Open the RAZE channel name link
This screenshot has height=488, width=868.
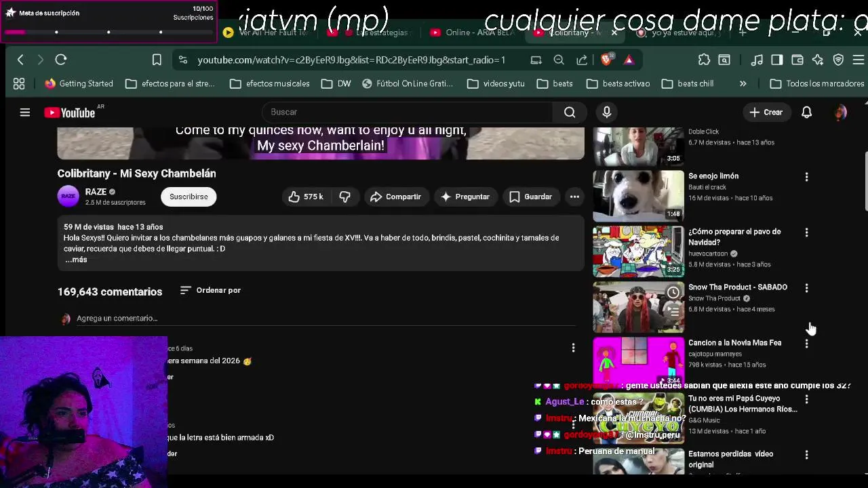(x=96, y=192)
